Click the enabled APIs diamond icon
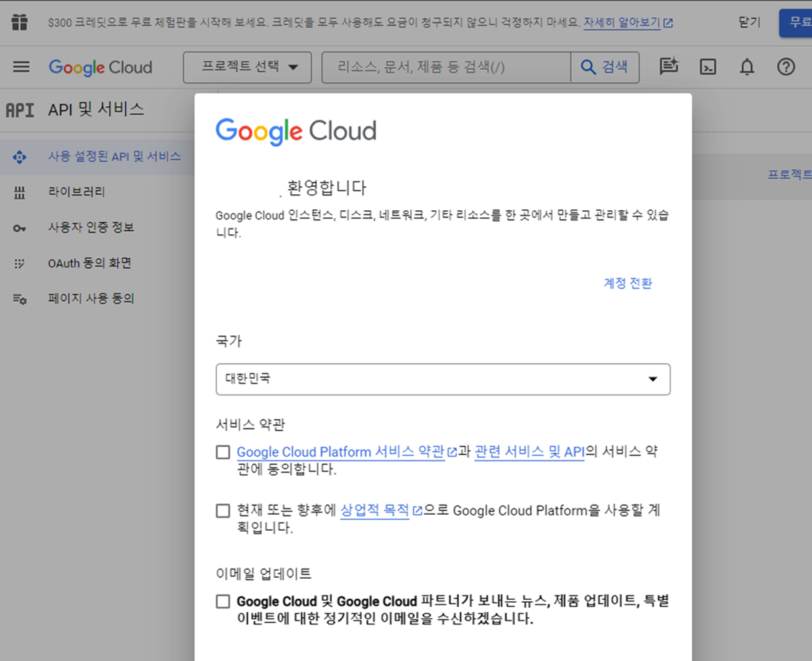This screenshot has height=661, width=812. pyautogui.click(x=20, y=157)
